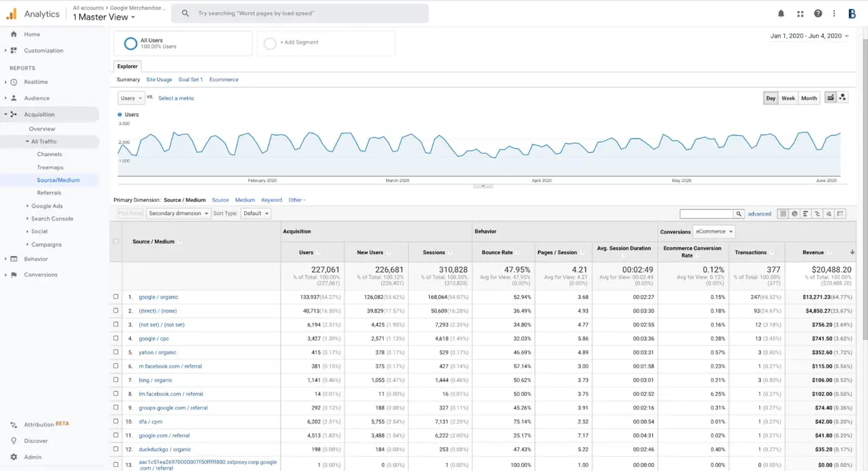Select the line chart view icon

[830, 98]
